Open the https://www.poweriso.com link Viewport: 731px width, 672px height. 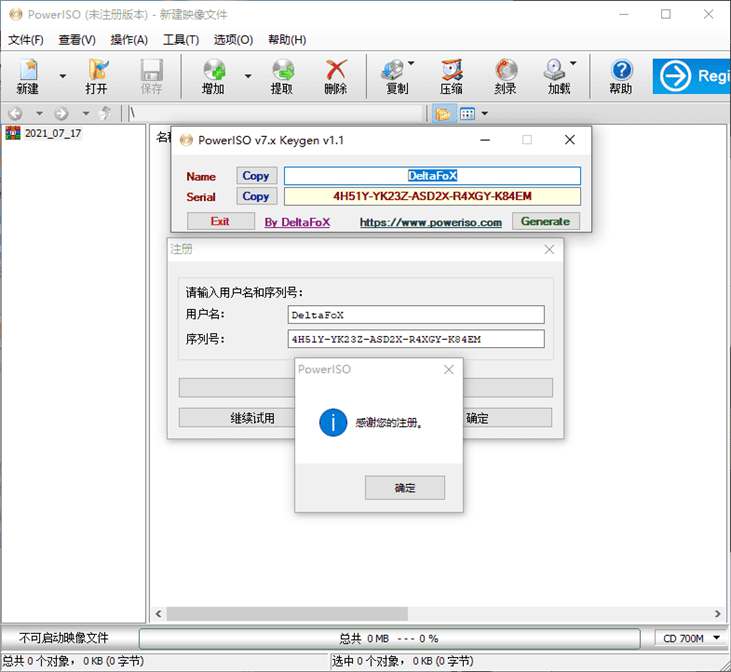(x=431, y=222)
